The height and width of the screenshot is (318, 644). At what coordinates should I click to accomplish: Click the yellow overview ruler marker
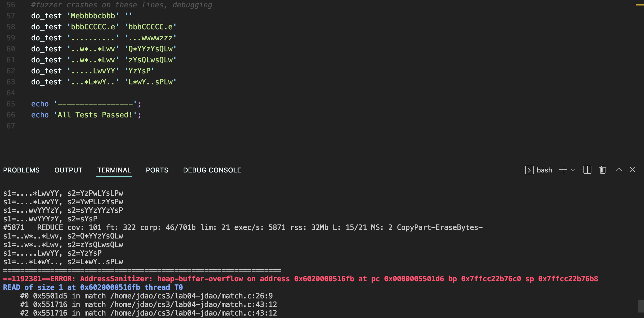tap(640, 5)
